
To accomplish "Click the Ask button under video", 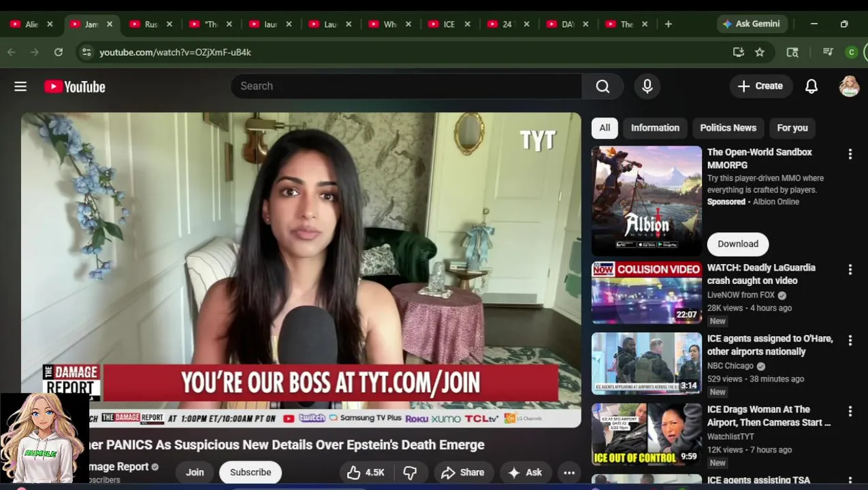I will tap(525, 472).
